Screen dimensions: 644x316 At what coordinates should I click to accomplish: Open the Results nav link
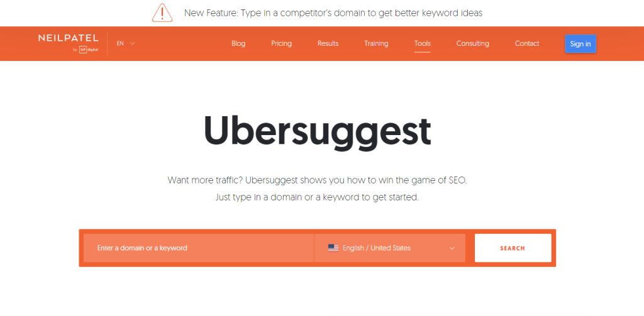click(x=328, y=43)
